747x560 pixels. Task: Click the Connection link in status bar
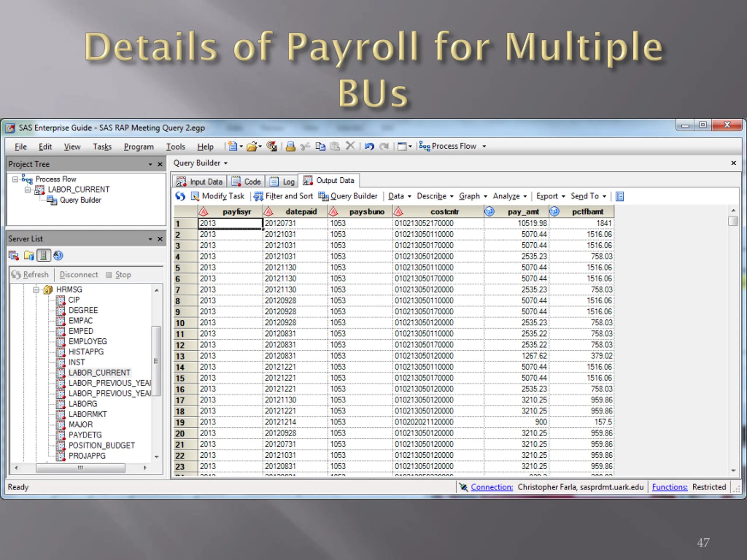click(492, 487)
